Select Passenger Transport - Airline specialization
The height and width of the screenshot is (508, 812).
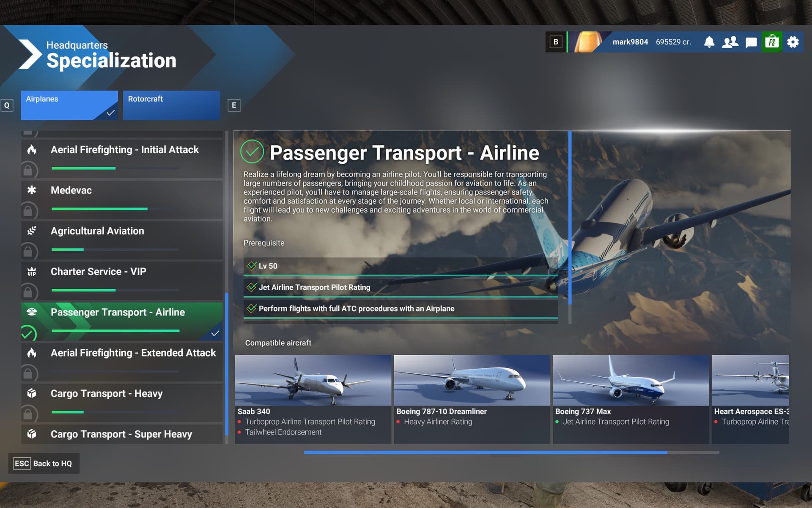click(122, 321)
